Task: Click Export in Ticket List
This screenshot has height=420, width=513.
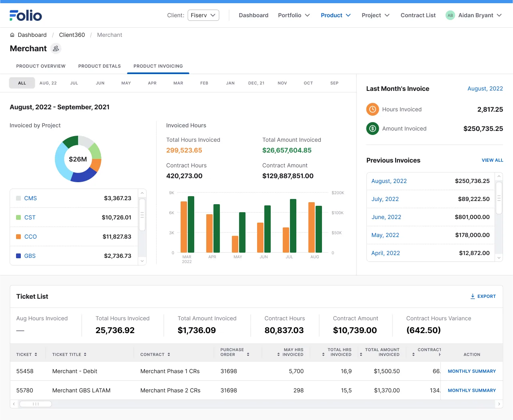Action: click(483, 296)
